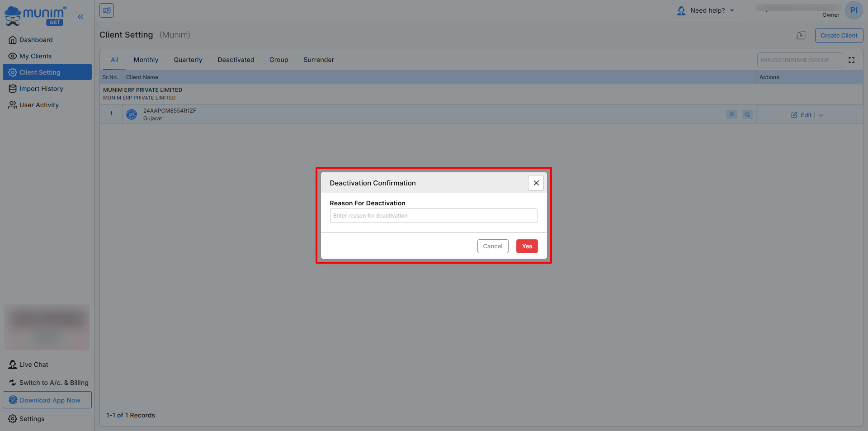
Task: Open the Need help? dropdown
Action: point(705,10)
